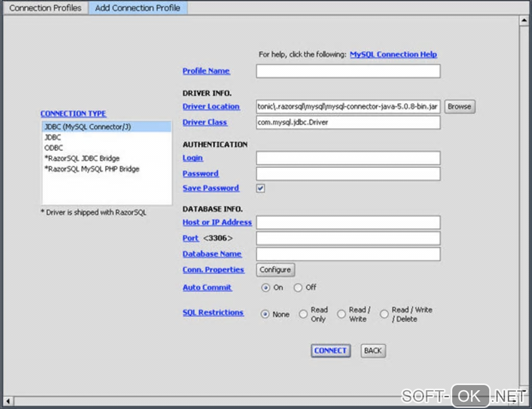Focus the Database Name input field
This screenshot has width=532, height=409.
click(x=348, y=254)
